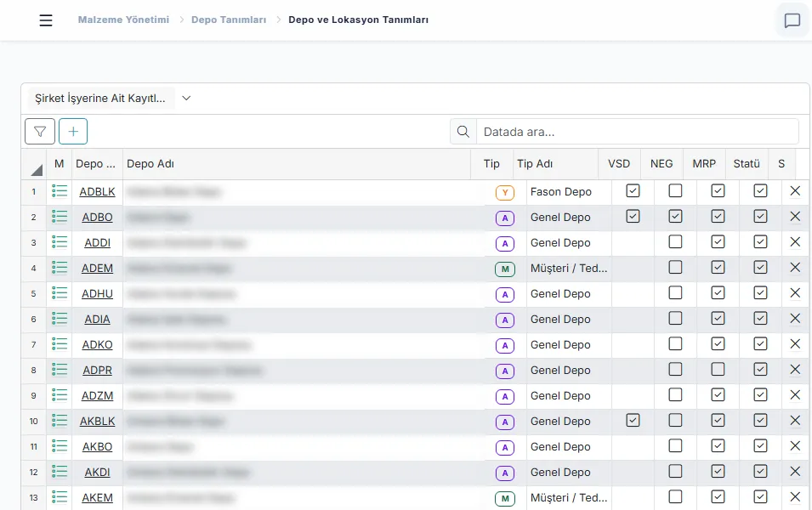Select all rows via grid corner triangle
Image resolution: width=812 pixels, height=510 pixels.
tap(37, 169)
